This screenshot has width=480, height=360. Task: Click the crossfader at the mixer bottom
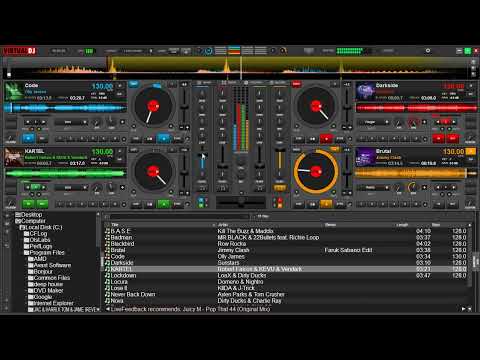(241, 201)
